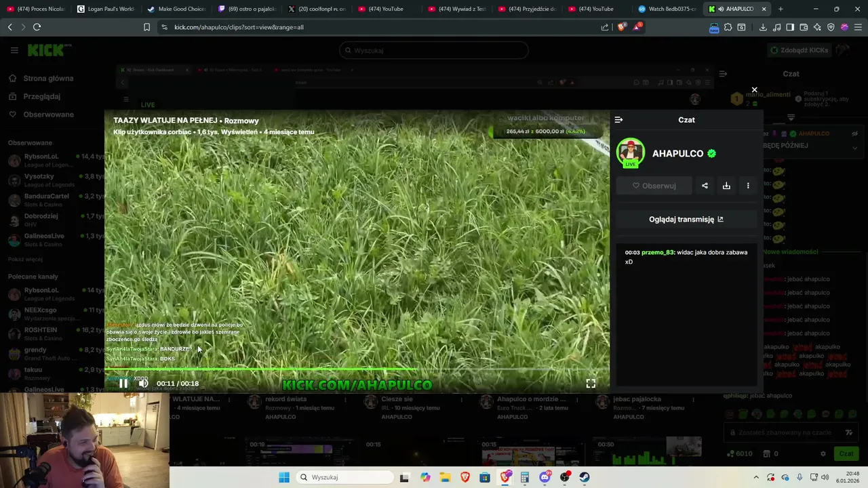Open chat settings gear icon
This screenshot has height=488, width=868.
823,453
